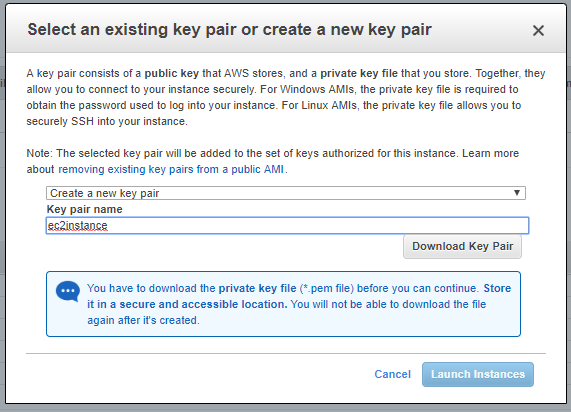This screenshot has width=571, height=412.
Task: Cancel the key pair dialog
Action: pyautogui.click(x=392, y=374)
